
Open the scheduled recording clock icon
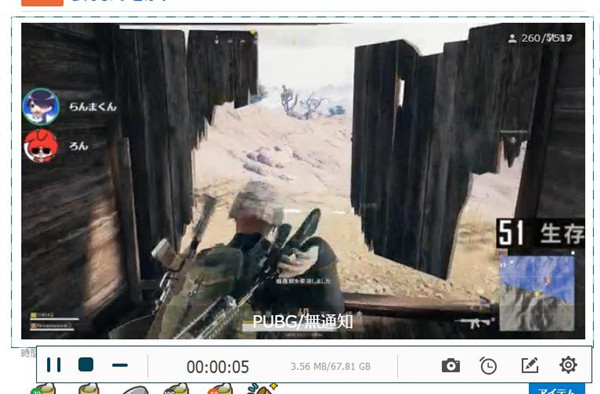488,365
